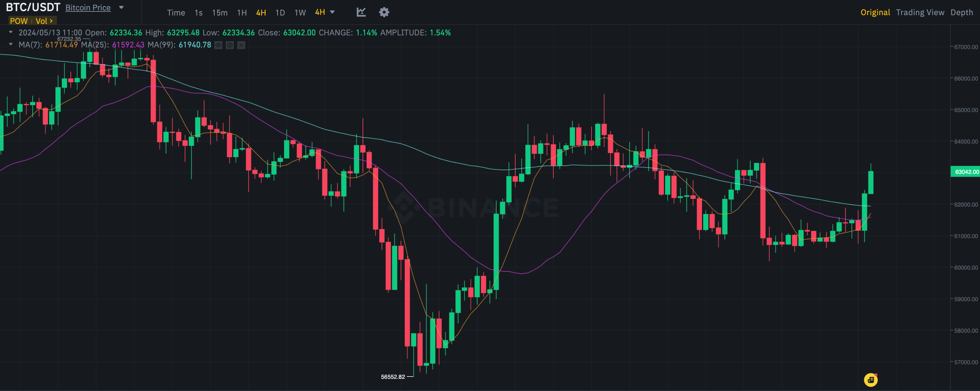The height and width of the screenshot is (391, 980).
Task: Select the 1D time interval
Action: [x=280, y=12]
